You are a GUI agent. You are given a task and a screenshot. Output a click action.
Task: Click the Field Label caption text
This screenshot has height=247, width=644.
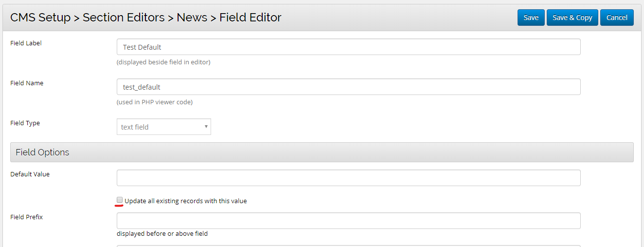[26, 43]
